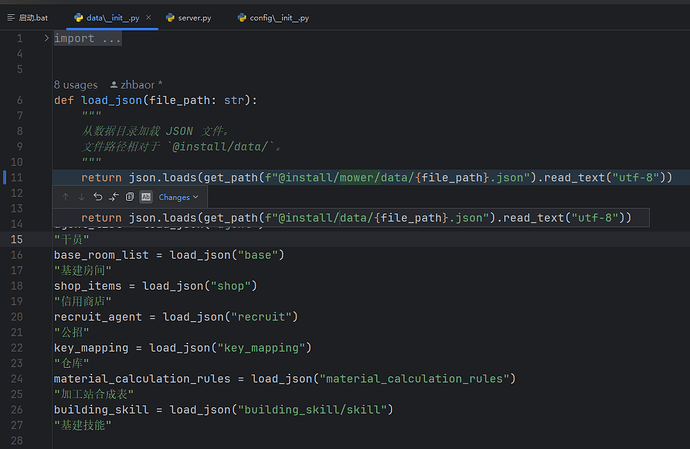Click load_json function name on line 6
This screenshot has width=690, height=449.
click(x=111, y=100)
